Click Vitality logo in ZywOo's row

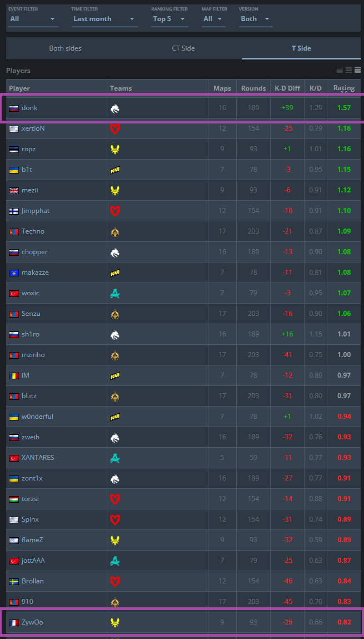(x=115, y=622)
